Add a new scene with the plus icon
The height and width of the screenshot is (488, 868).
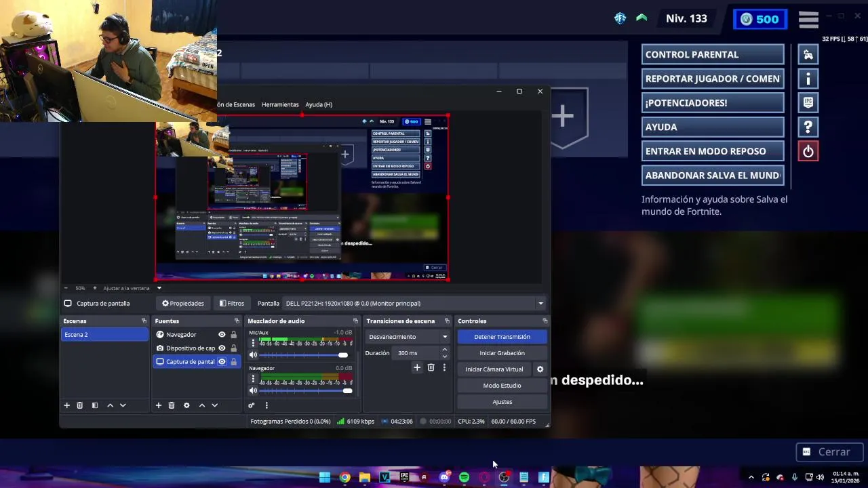pos(66,405)
